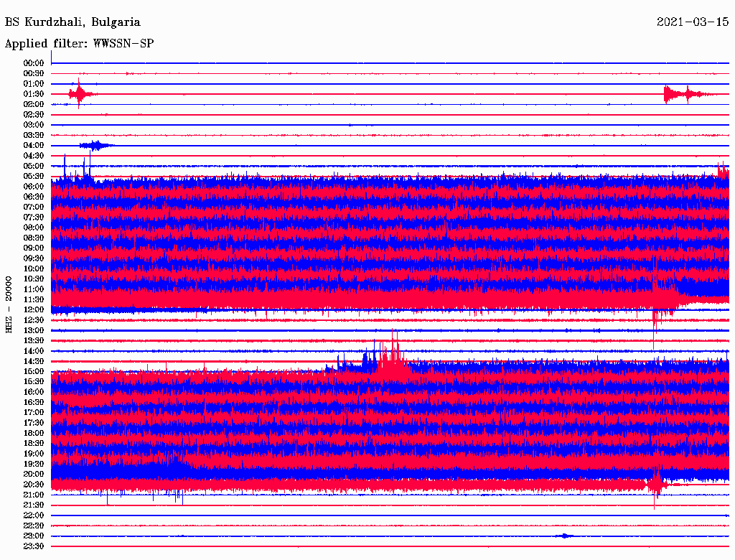Click the flat red trace line at 02:30

(x=359, y=115)
